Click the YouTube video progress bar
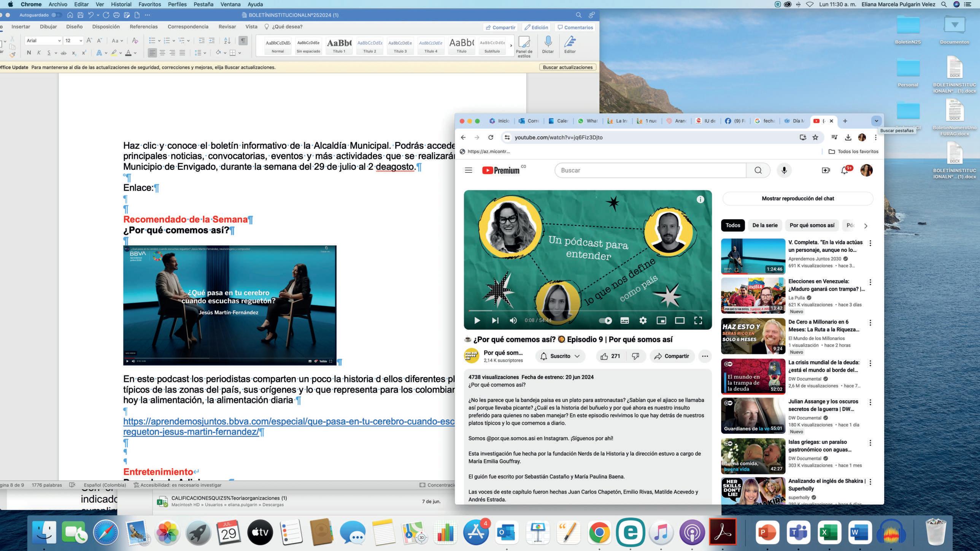 pos(588,311)
